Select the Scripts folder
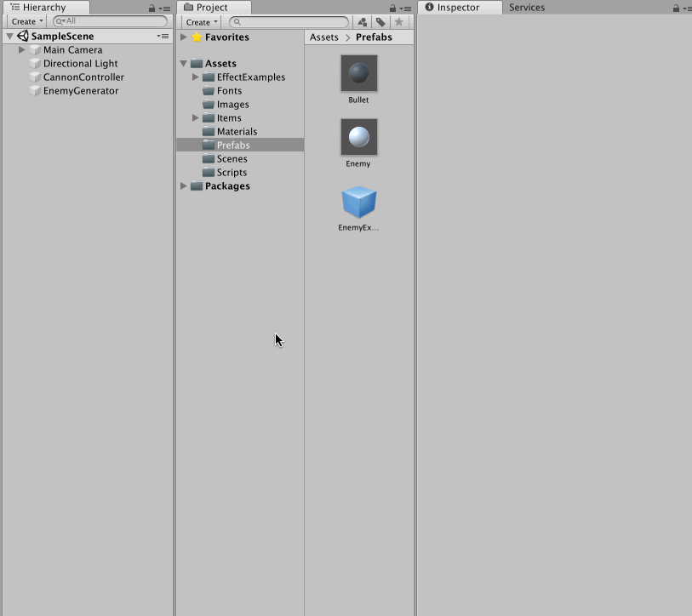This screenshot has width=692, height=616. pyautogui.click(x=232, y=173)
